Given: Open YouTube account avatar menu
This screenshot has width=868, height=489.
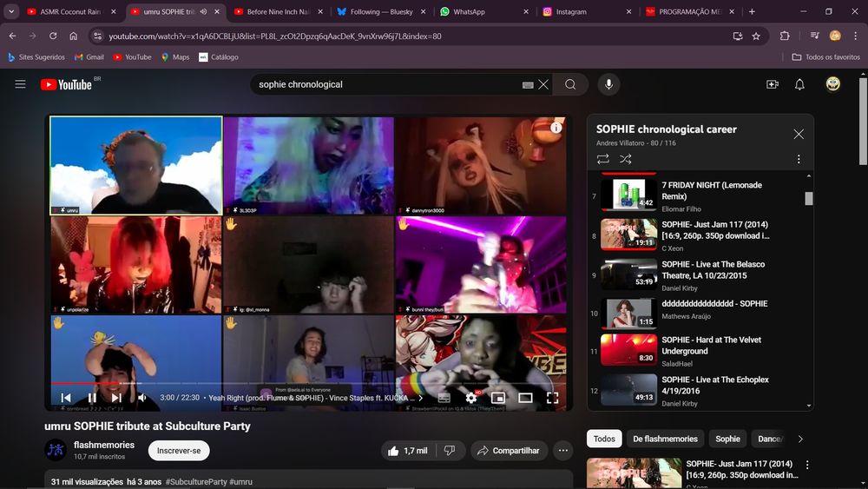Looking at the screenshot, I should tap(832, 83).
